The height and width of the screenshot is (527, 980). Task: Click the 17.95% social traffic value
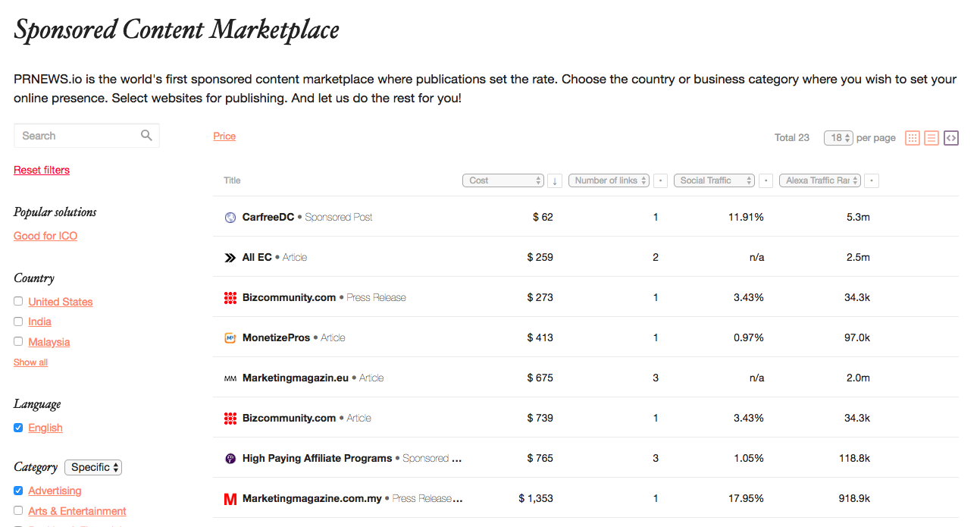pyautogui.click(x=746, y=498)
